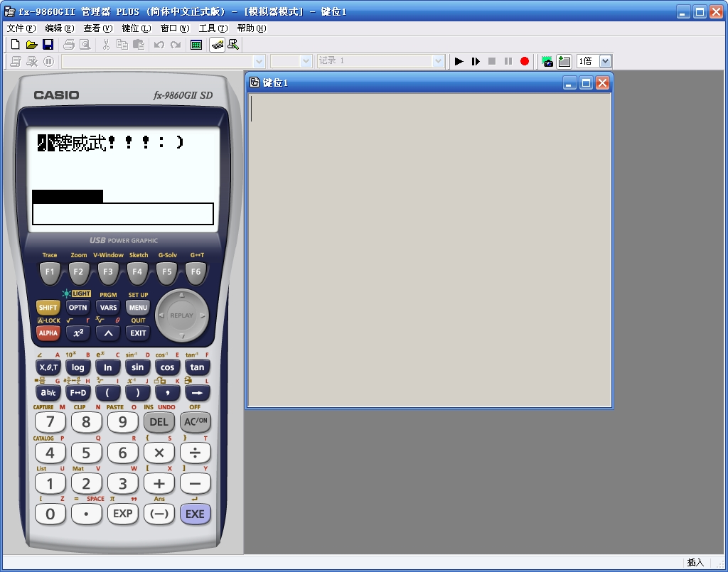
Task: Click the Redo arrow icon
Action: click(176, 45)
